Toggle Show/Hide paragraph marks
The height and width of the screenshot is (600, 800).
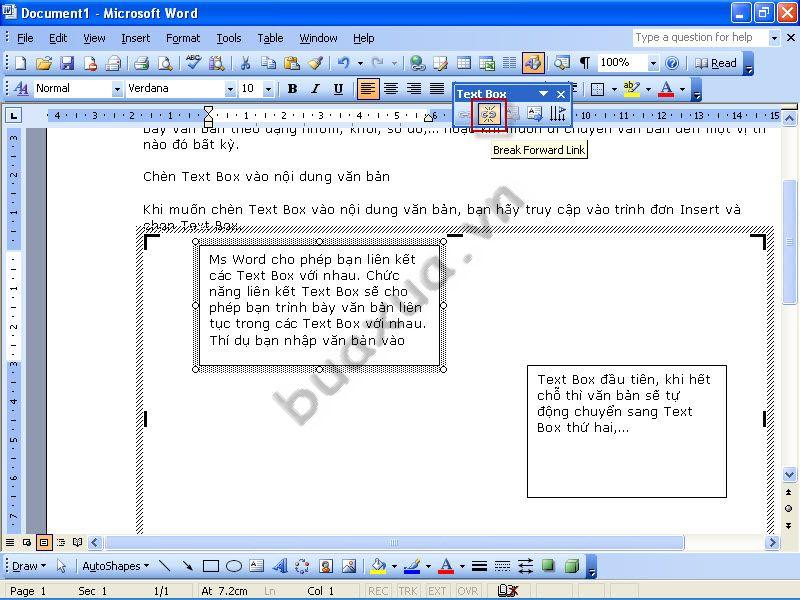(x=585, y=63)
